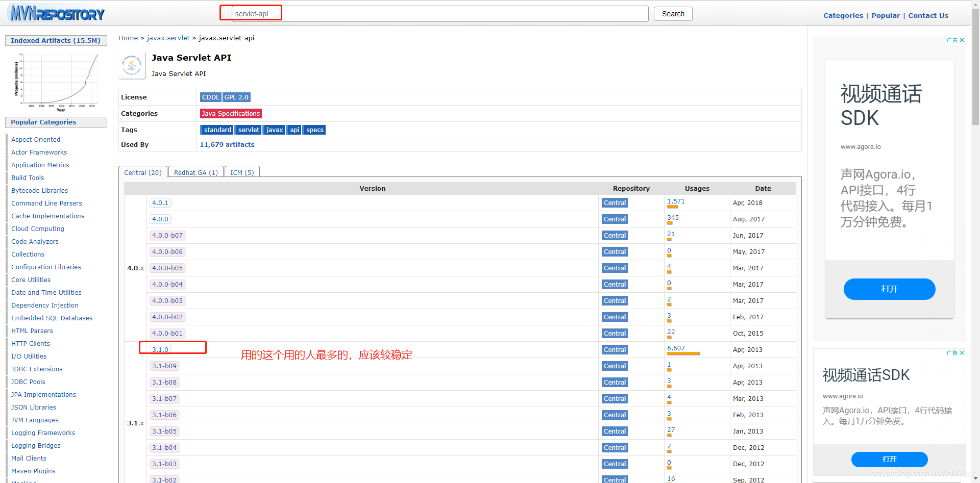Open Logging Frameworks category
980x483 pixels.
(x=43, y=433)
